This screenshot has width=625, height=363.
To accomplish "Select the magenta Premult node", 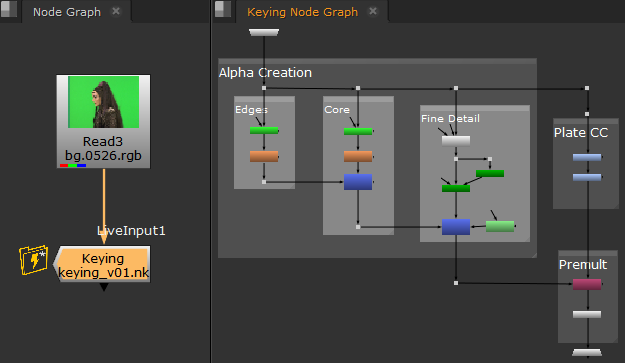I will point(587,284).
